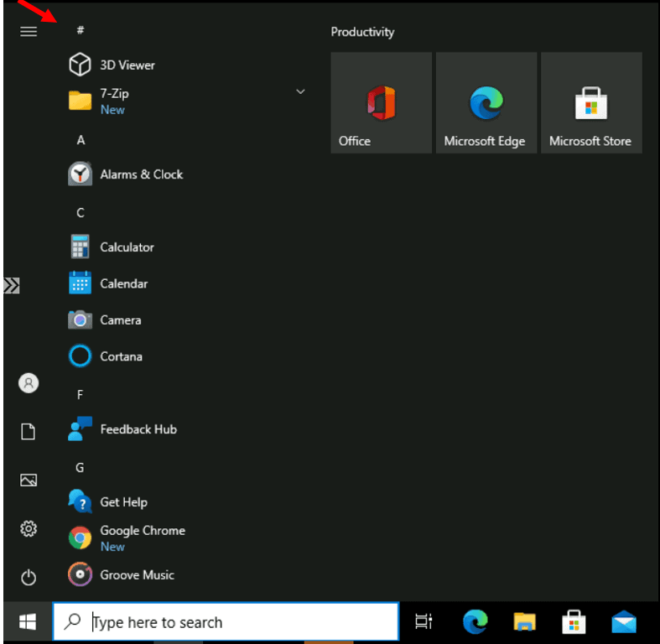Screen dimensions: 660x644
Task: Click the '3D Viewer' label
Action: (127, 65)
